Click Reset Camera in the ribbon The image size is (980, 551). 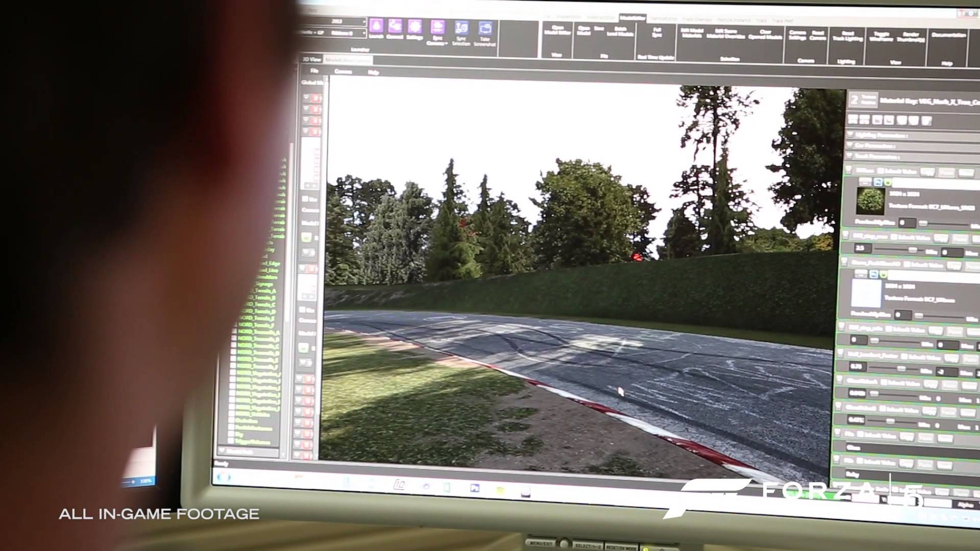(x=818, y=35)
